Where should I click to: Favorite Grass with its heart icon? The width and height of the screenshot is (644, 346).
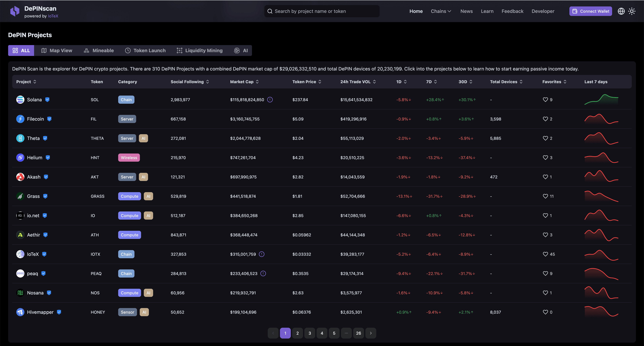545,196
